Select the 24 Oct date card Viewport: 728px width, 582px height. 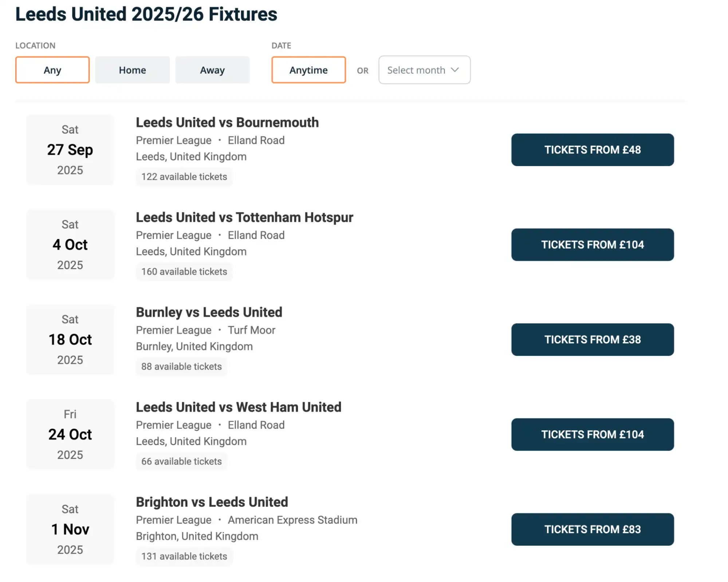70,435
